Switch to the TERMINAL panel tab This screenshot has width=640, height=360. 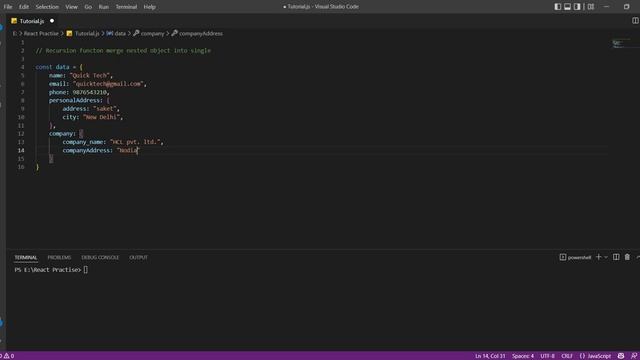tap(26, 258)
